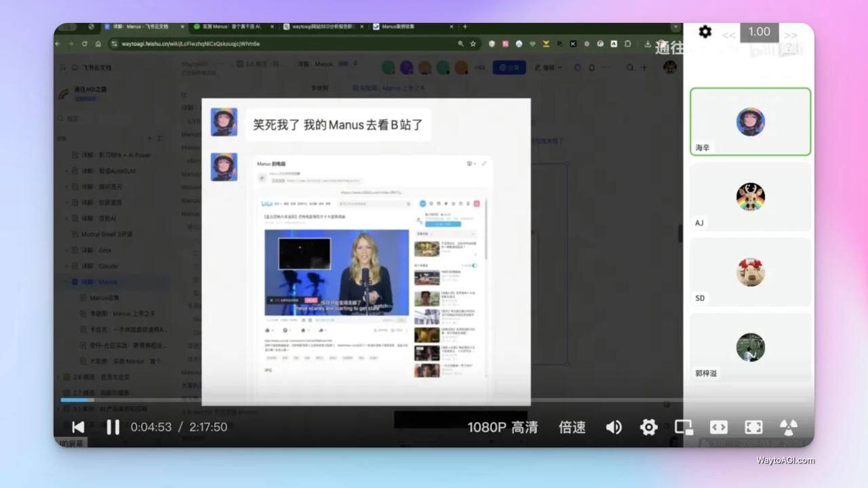Open the 1080P 高清 quality menu
The image size is (868, 488).
click(x=502, y=427)
